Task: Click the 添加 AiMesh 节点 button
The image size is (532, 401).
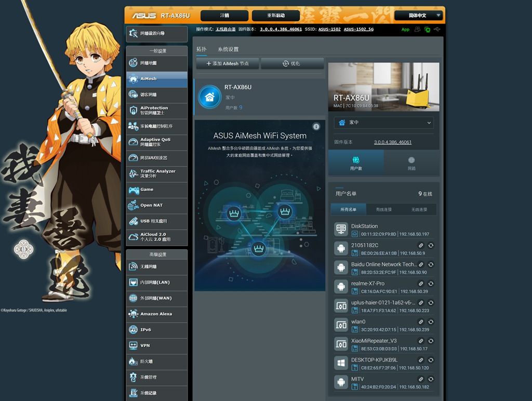Action: (228, 63)
